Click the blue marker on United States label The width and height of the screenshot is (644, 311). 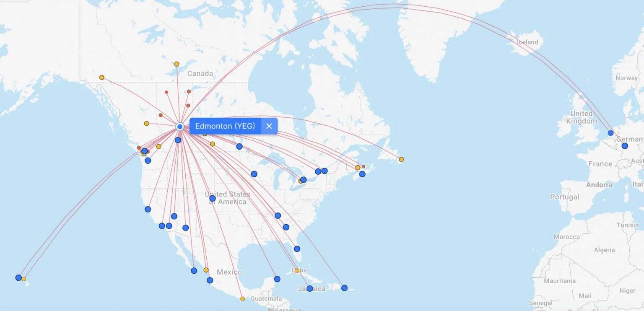coord(213,198)
